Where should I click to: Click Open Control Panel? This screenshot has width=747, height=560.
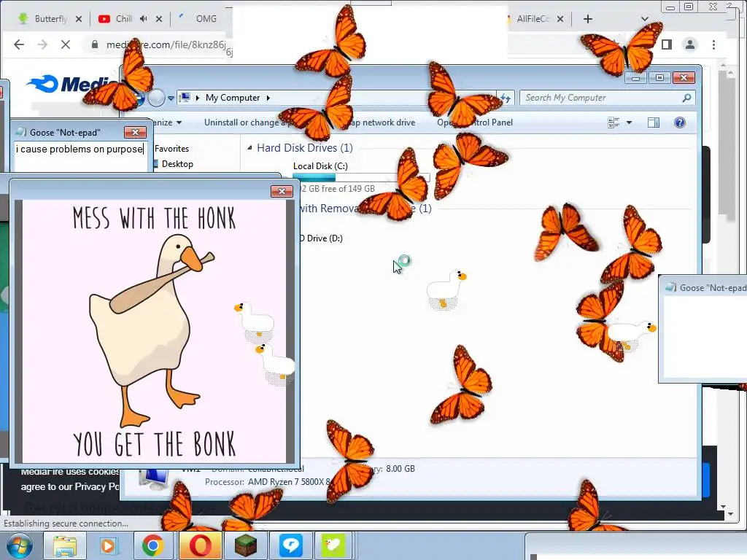(x=474, y=122)
